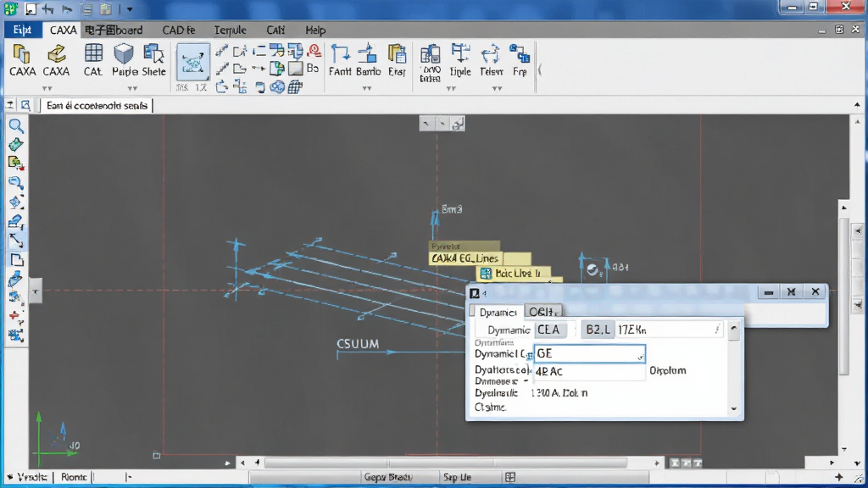Click the side panel expander tab on canvas left edge
The width and height of the screenshot is (868, 488).
pos(35,291)
